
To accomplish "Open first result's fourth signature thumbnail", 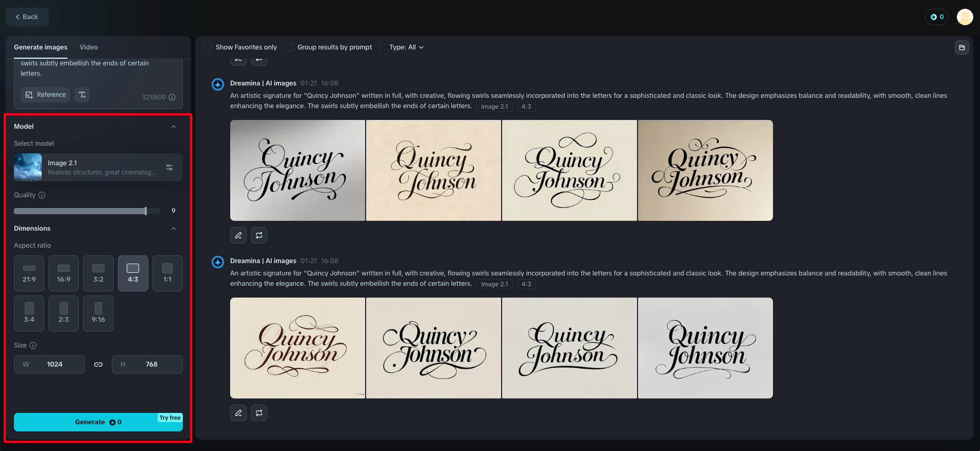I will [x=706, y=170].
